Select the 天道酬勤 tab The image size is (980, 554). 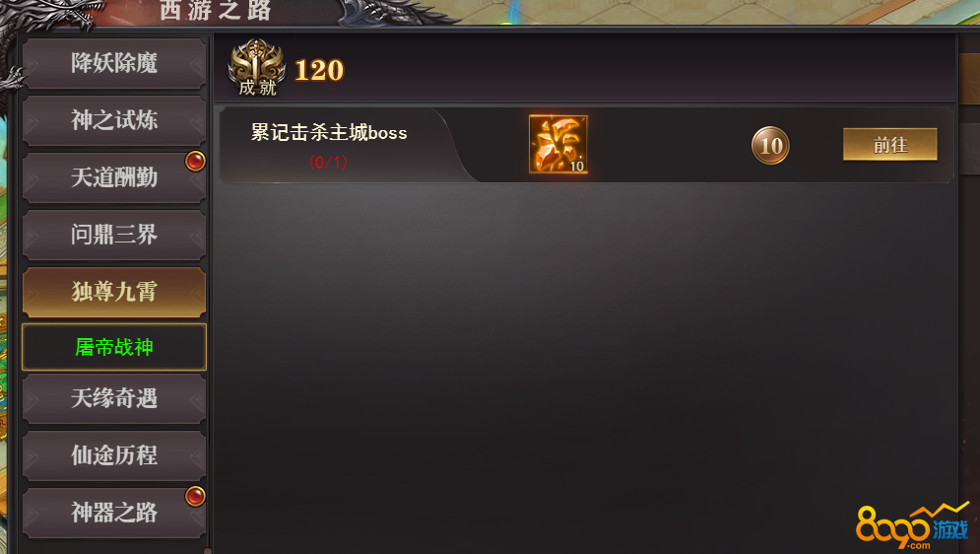[x=114, y=177]
